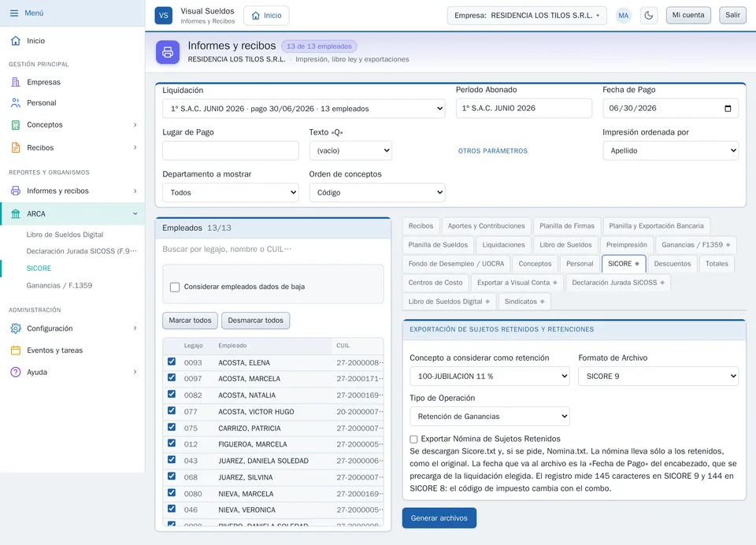This screenshot has height=545, width=756.
Task: Click the VS application logo
Action: point(164,16)
